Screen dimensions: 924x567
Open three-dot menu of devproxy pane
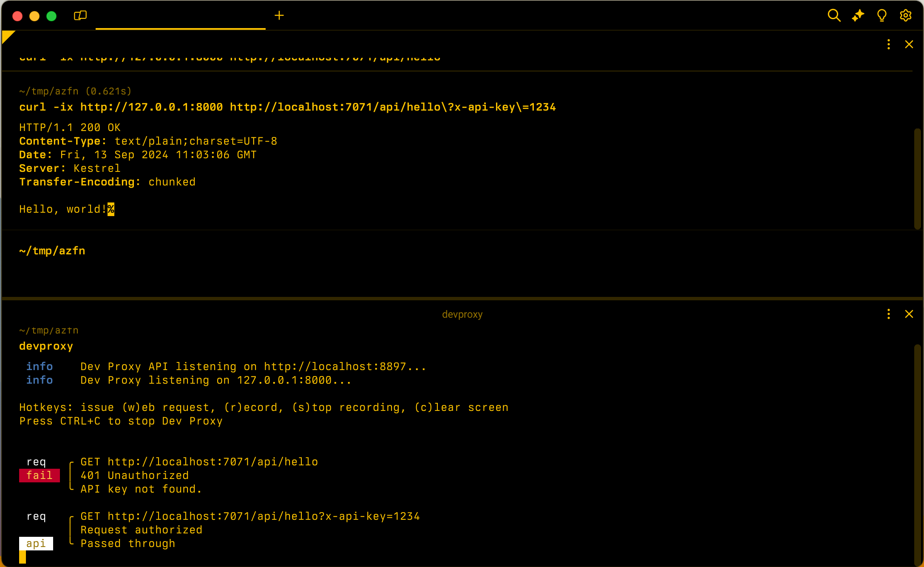click(888, 314)
